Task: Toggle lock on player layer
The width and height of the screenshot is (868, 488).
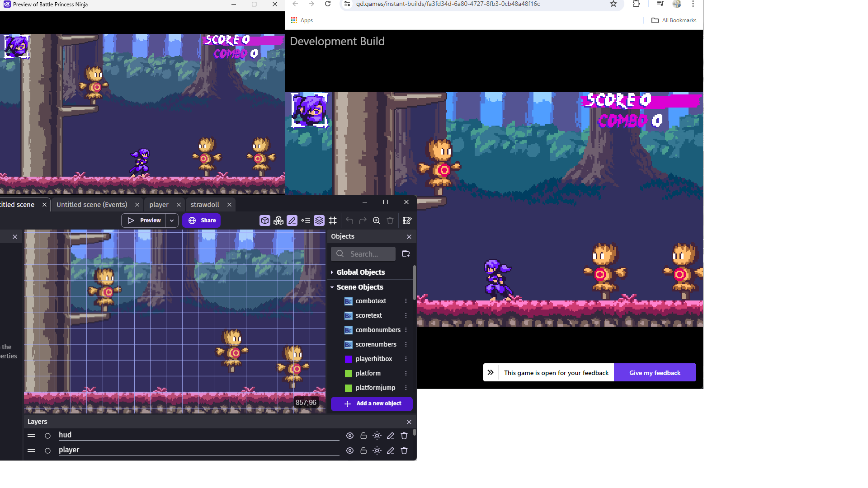Action: (x=363, y=450)
